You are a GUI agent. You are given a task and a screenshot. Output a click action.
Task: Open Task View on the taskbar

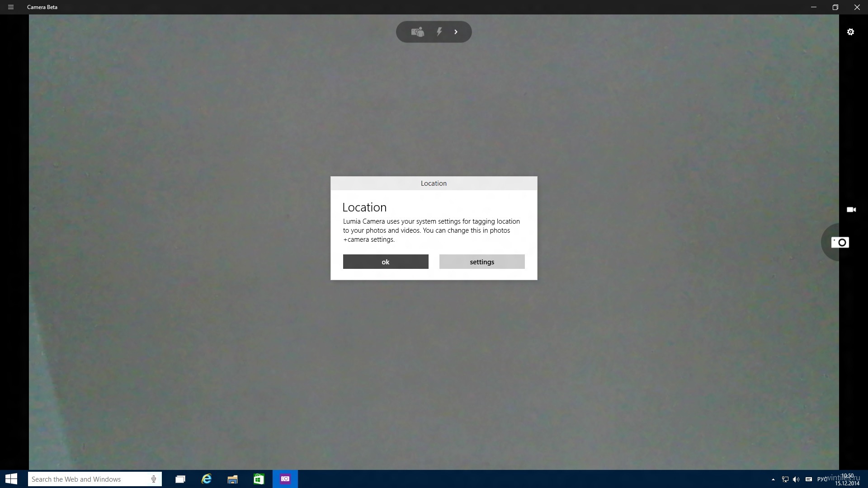click(x=180, y=479)
